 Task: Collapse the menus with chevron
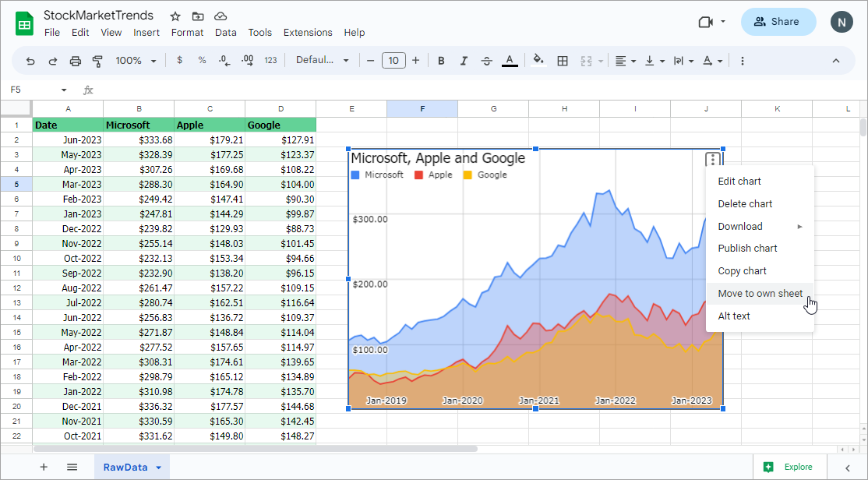click(836, 61)
